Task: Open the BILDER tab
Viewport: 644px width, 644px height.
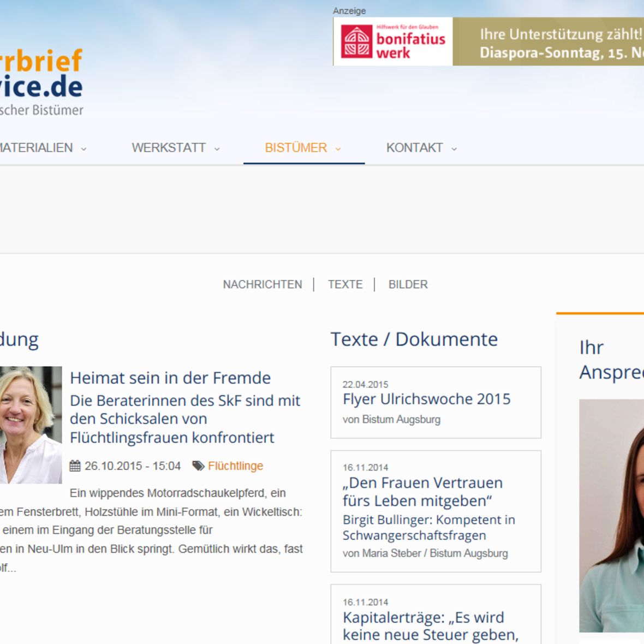Action: pyautogui.click(x=408, y=284)
